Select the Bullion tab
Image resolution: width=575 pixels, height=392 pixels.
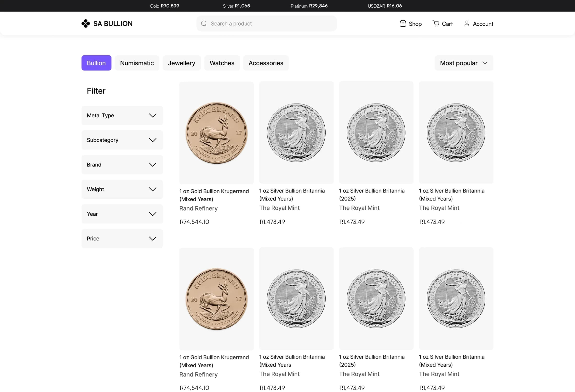point(96,63)
